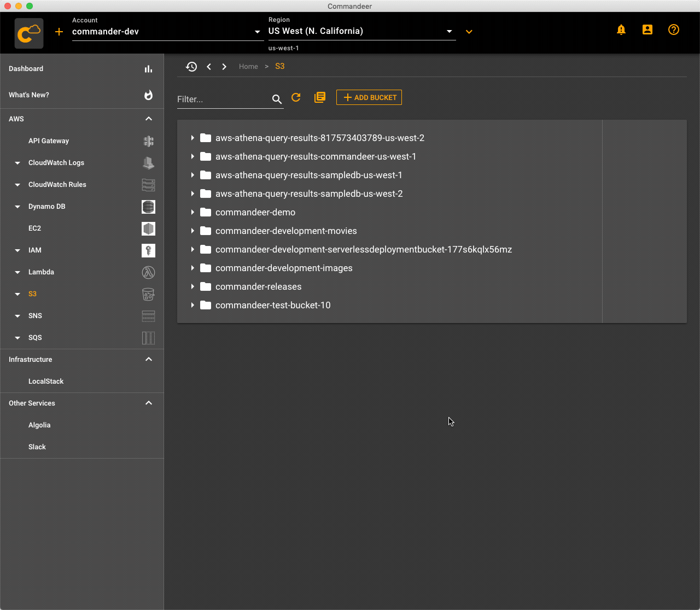Add a new account with plus icon
The width and height of the screenshot is (700, 610).
[x=59, y=32]
